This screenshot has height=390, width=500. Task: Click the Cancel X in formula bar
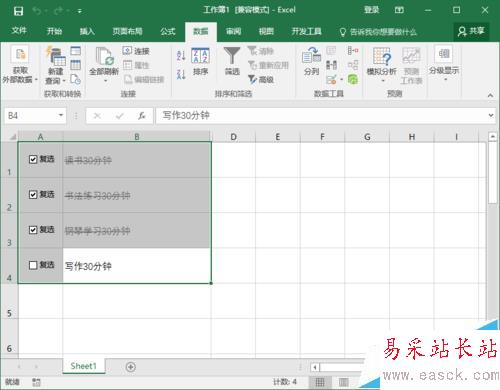(x=97, y=116)
